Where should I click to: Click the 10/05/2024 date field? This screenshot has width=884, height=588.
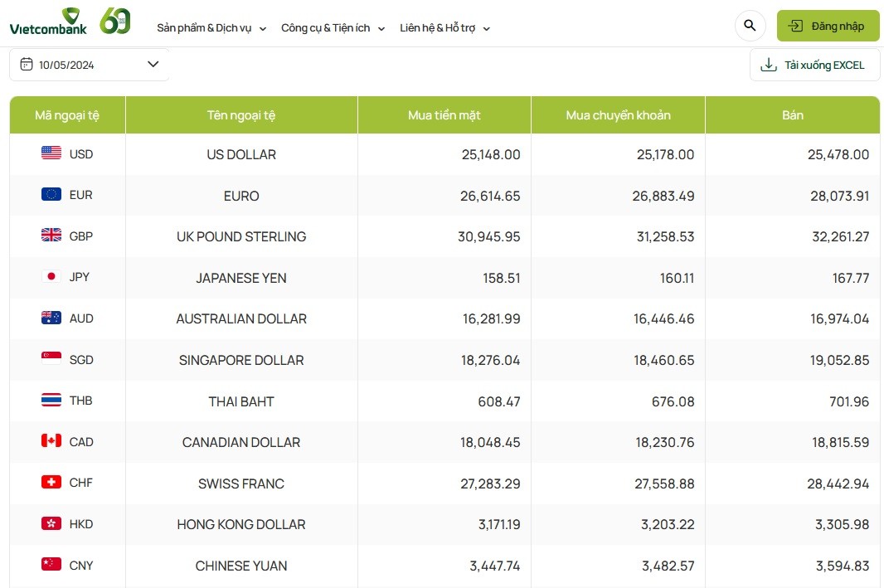[66, 65]
